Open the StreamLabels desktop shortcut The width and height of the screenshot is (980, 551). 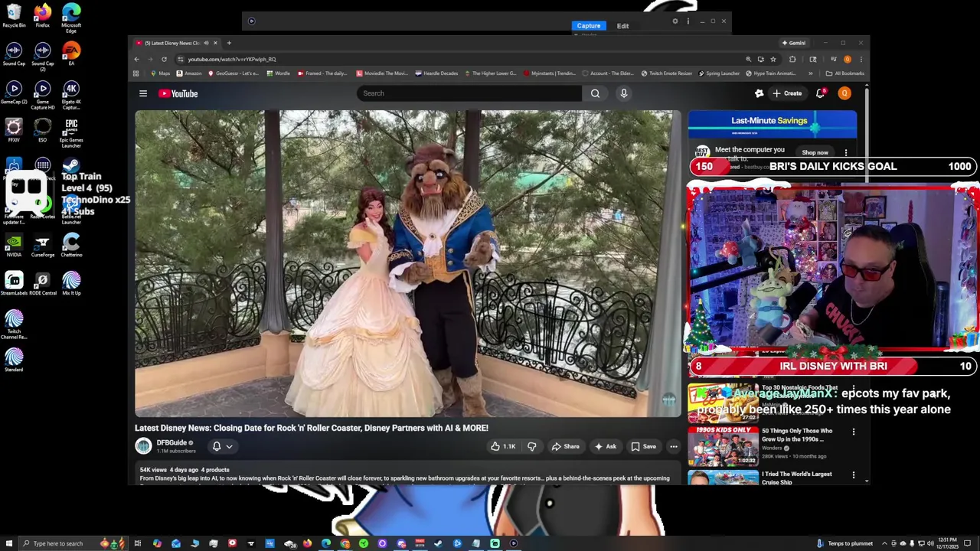[x=14, y=284]
